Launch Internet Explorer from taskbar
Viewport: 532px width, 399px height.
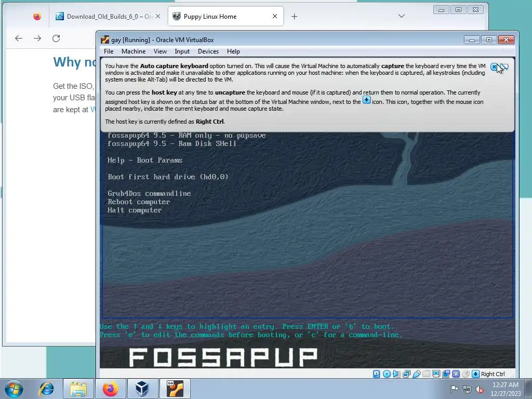pyautogui.click(x=46, y=389)
